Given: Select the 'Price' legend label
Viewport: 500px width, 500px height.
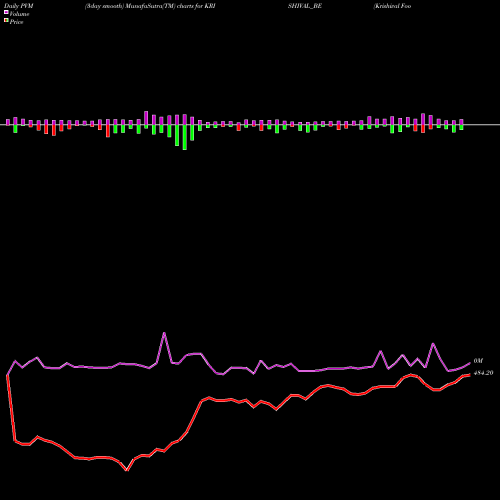Looking at the screenshot, I should tap(16, 22).
